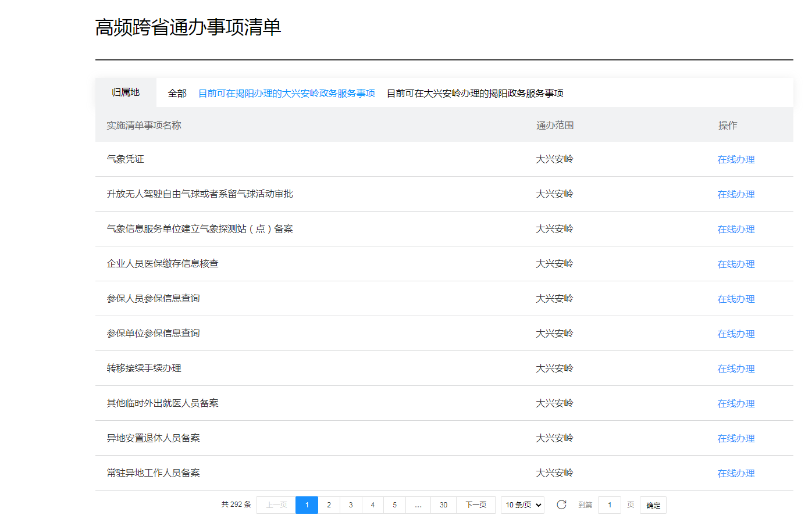Go to page 3
This screenshot has height=519, width=812.
351,505
